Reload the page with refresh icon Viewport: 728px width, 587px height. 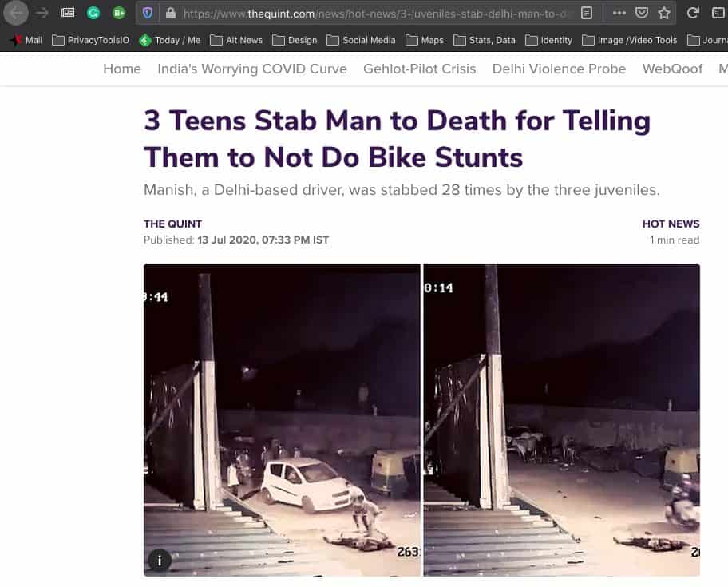tap(693, 13)
